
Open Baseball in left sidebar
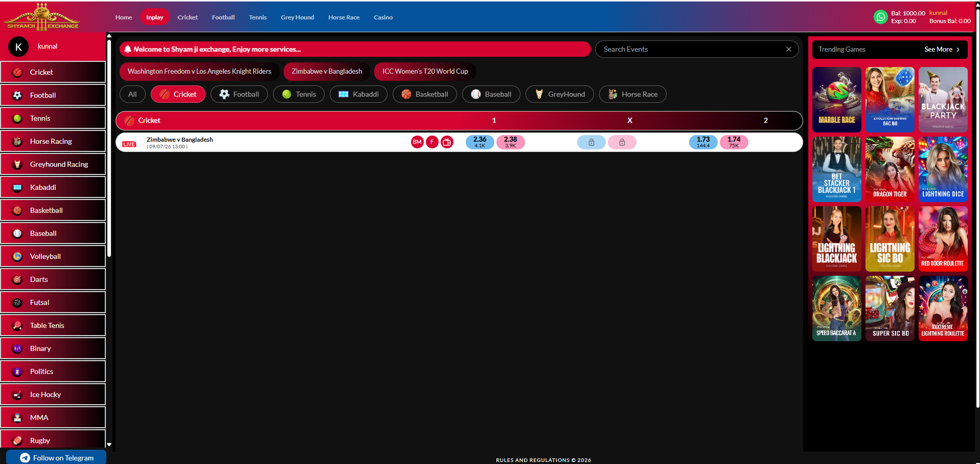(x=53, y=233)
